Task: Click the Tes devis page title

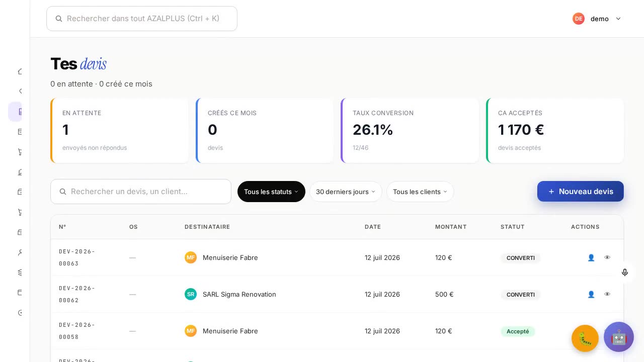Action: pos(78,64)
